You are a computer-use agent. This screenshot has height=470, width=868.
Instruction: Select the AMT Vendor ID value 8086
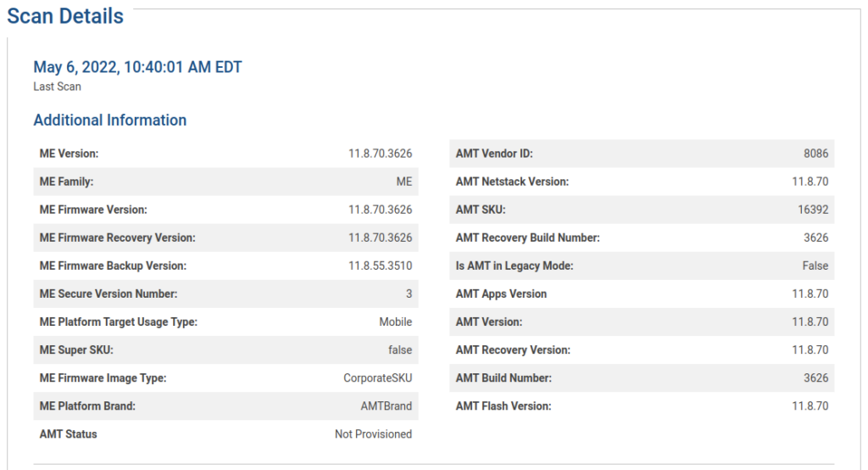pyautogui.click(x=816, y=154)
